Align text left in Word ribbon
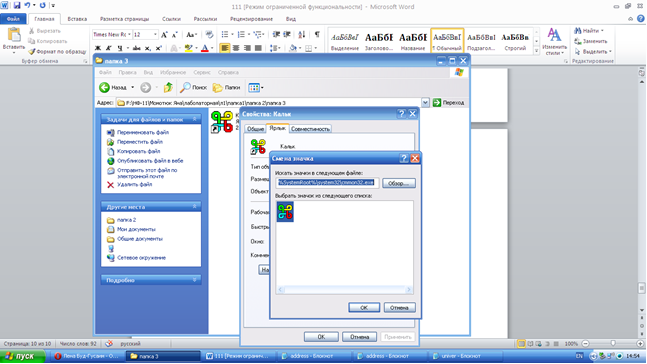Screen dimensions: 647x364 (224, 48)
